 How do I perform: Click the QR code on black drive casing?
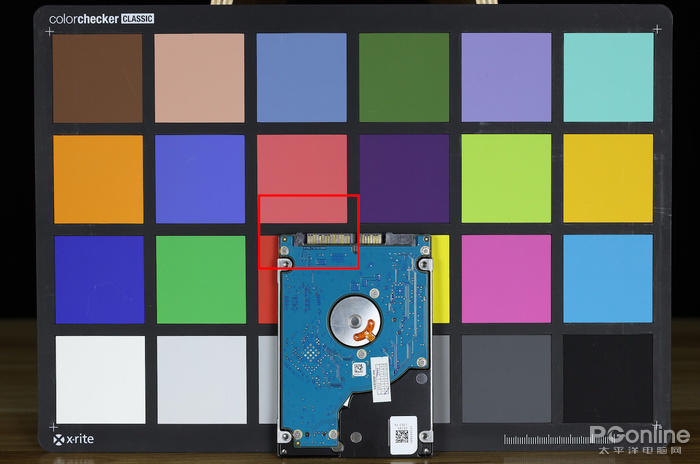pyautogui.click(x=402, y=436)
